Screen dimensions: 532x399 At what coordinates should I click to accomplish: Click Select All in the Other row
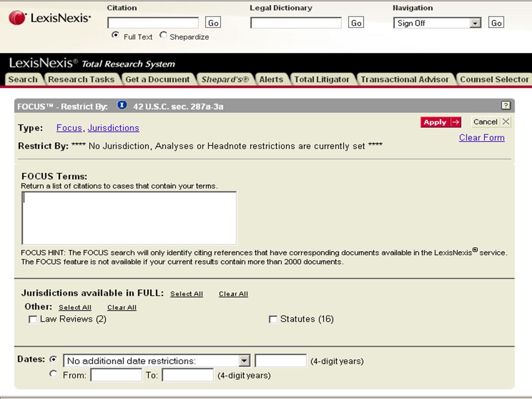(x=75, y=308)
